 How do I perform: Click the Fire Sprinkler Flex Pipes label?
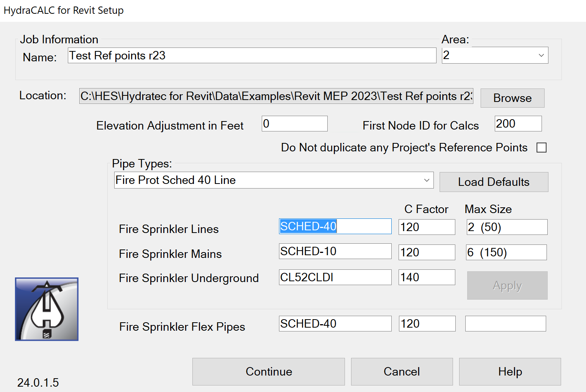click(182, 327)
